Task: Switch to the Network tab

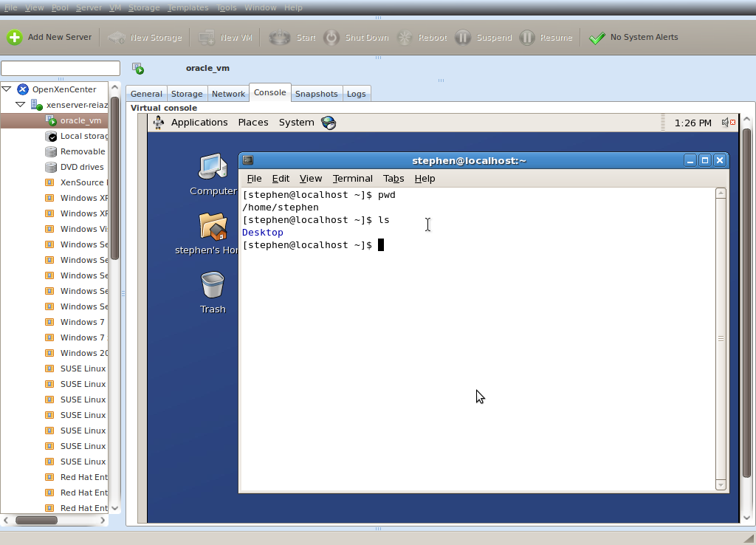Action: (x=228, y=94)
